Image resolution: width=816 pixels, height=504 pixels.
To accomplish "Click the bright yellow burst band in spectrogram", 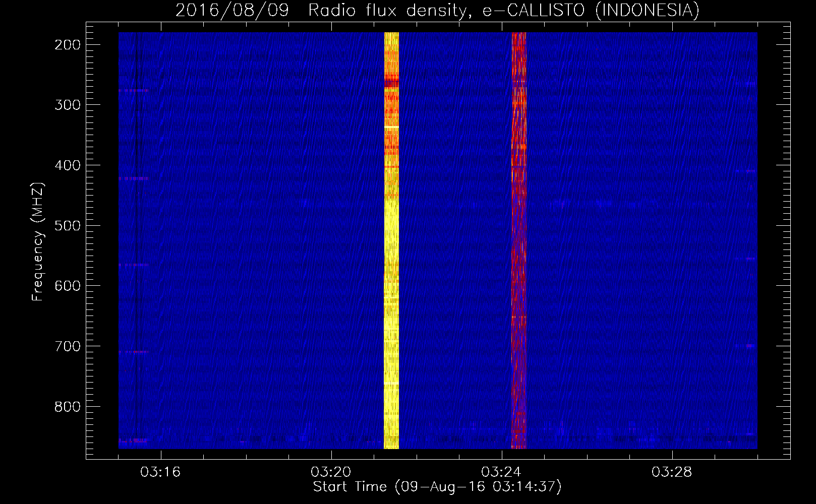I will click(x=391, y=240).
